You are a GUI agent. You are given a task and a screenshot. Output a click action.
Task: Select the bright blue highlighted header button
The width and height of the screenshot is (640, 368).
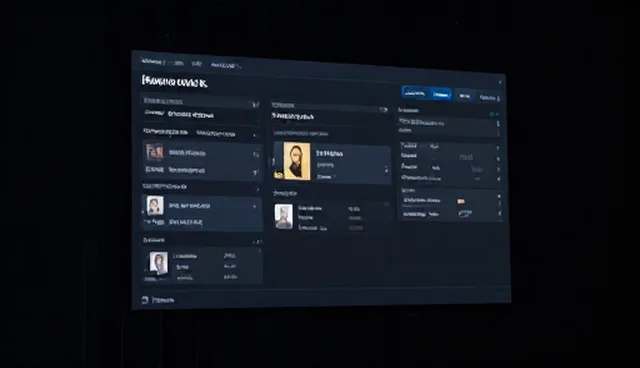coord(440,95)
